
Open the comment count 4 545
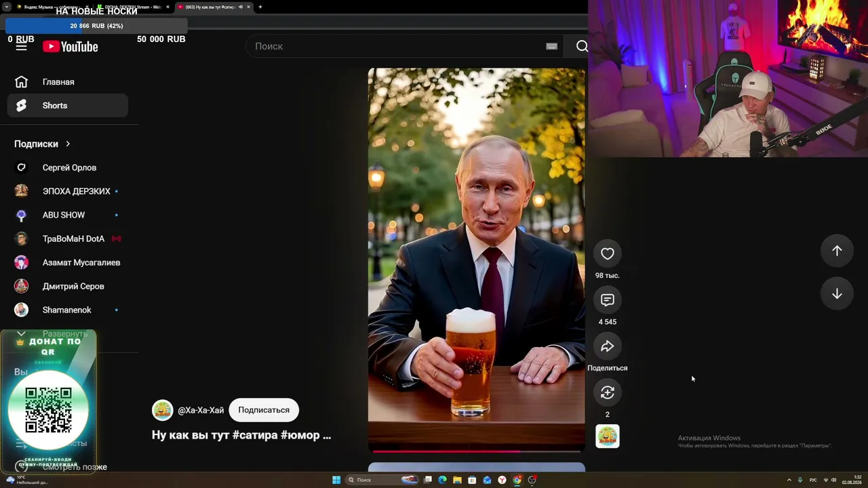[x=608, y=322]
